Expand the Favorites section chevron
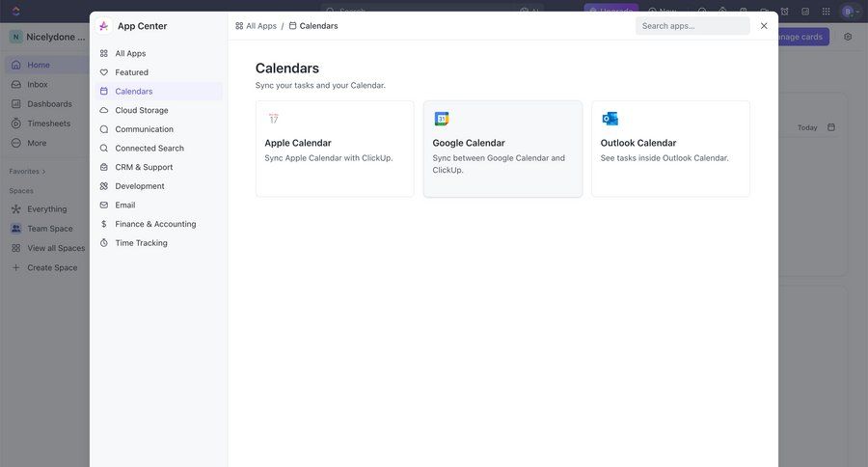Image resolution: width=868 pixels, height=467 pixels. click(43, 172)
